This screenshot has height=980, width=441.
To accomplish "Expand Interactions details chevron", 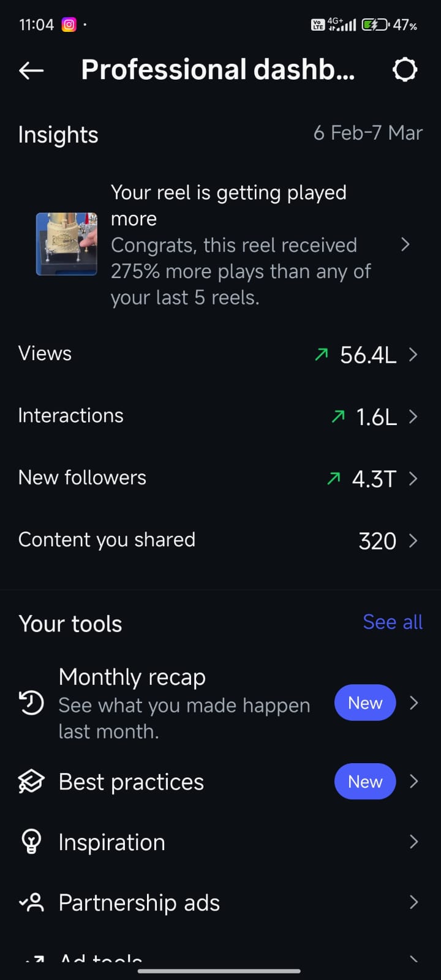I will click(413, 417).
